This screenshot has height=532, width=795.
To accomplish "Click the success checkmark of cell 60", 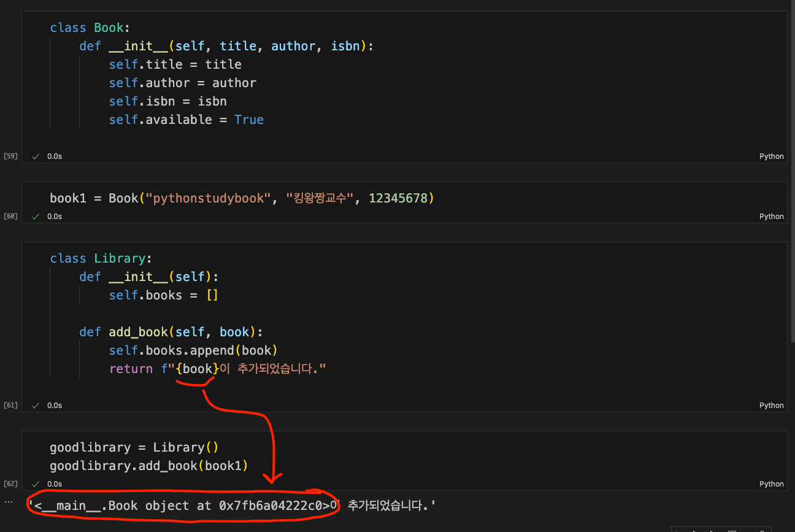I will (36, 217).
